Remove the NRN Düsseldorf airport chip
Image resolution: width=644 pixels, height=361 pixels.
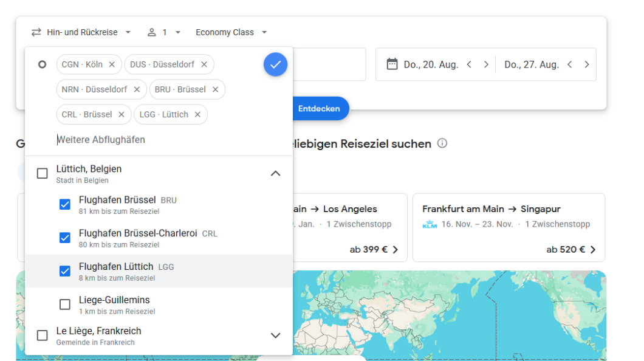137,89
